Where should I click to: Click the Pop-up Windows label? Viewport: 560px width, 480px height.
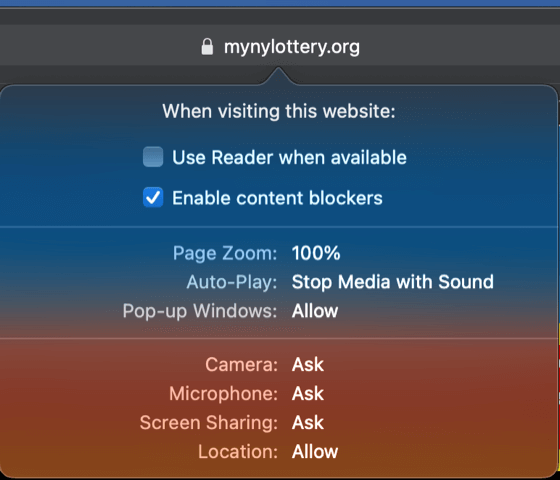pos(200,311)
